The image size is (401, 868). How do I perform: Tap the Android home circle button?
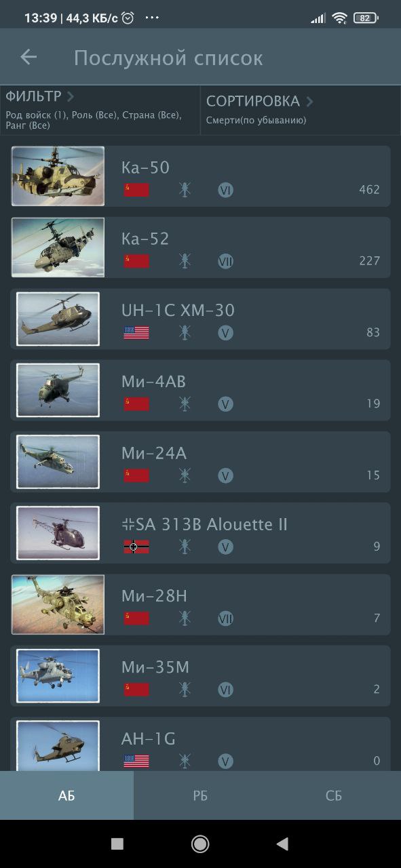(x=200, y=844)
